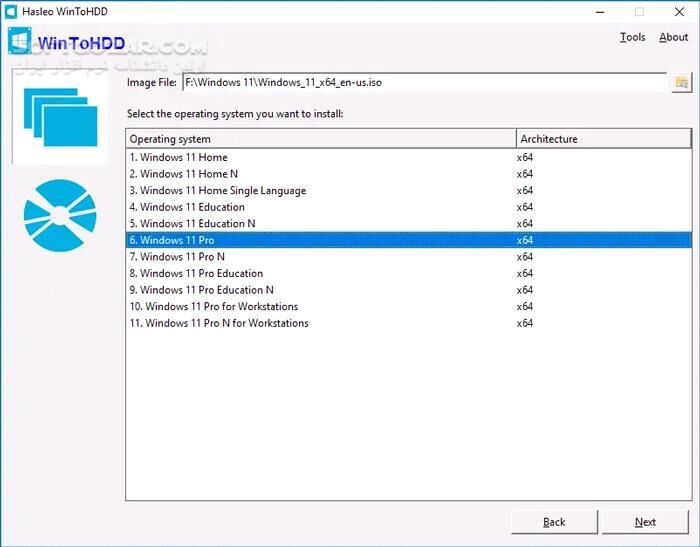Viewport: 700px width, 547px height.
Task: Click the WinToHDD logo icon
Action: tap(20, 41)
